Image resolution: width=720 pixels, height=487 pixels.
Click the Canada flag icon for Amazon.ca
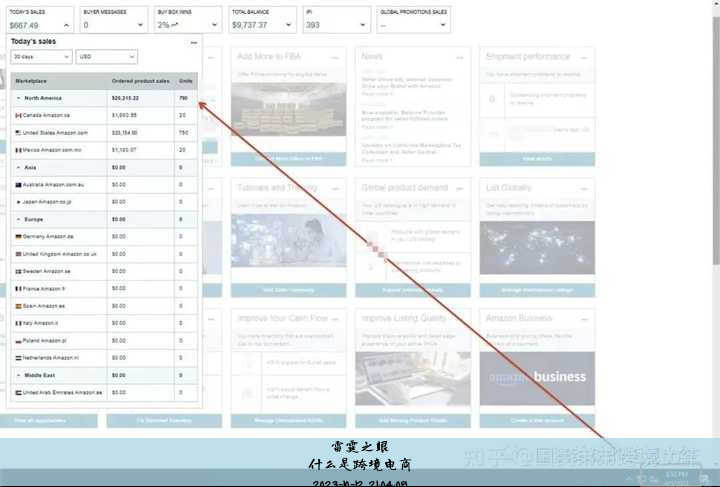click(x=18, y=116)
